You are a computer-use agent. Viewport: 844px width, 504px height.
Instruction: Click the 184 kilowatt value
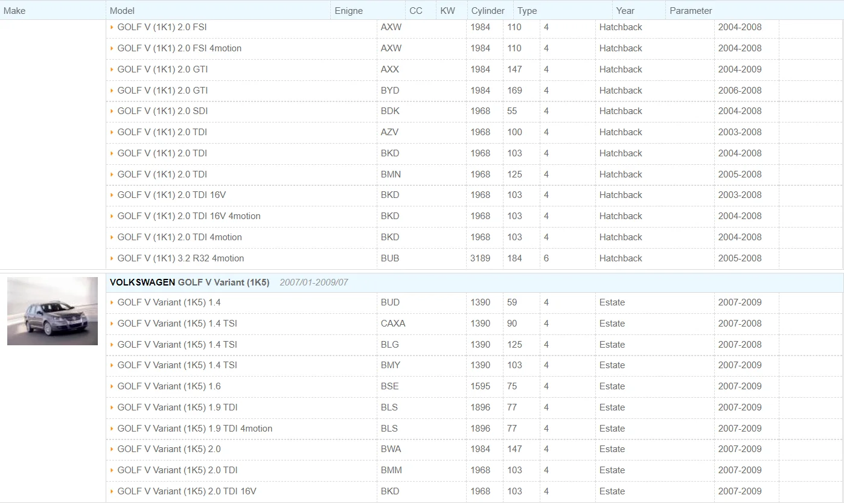[514, 258]
